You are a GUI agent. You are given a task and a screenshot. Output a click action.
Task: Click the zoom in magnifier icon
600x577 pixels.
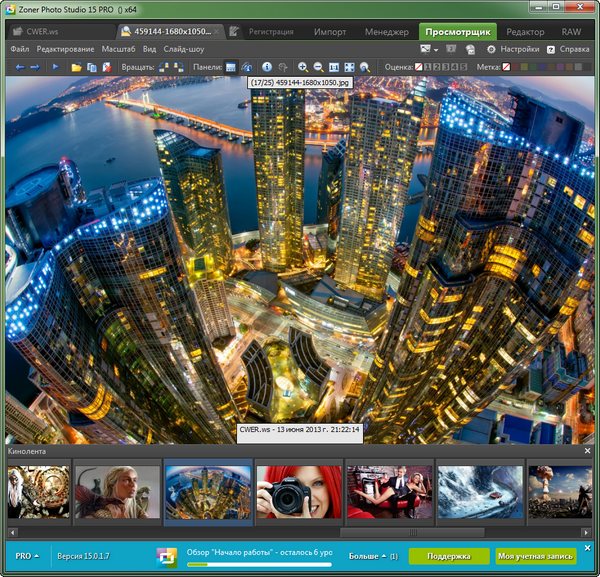click(x=304, y=67)
